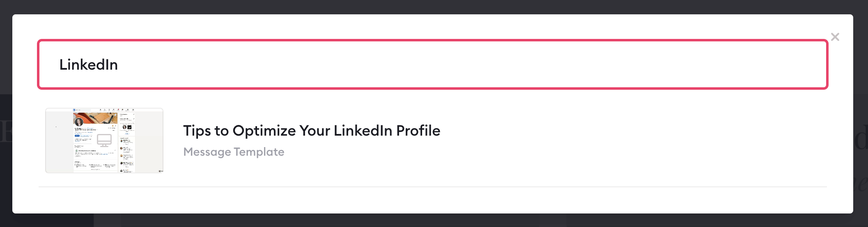Click the right sidebar of the thumbnail preview
This screenshot has width=868, height=227.
126,141
